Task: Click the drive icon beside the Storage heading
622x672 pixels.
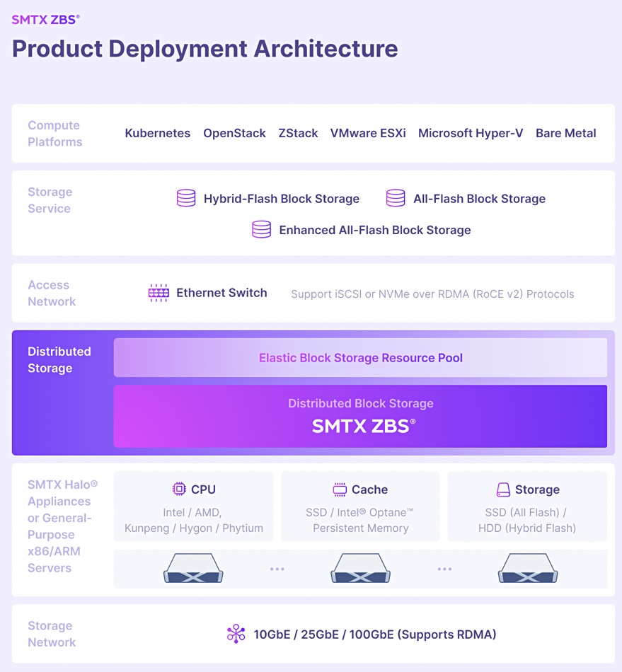Action: [503, 489]
